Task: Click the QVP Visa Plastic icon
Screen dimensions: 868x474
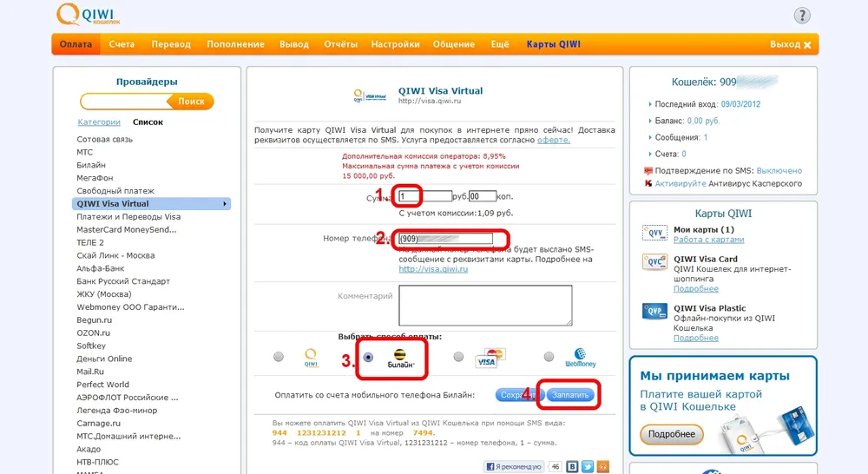Action: tap(654, 311)
